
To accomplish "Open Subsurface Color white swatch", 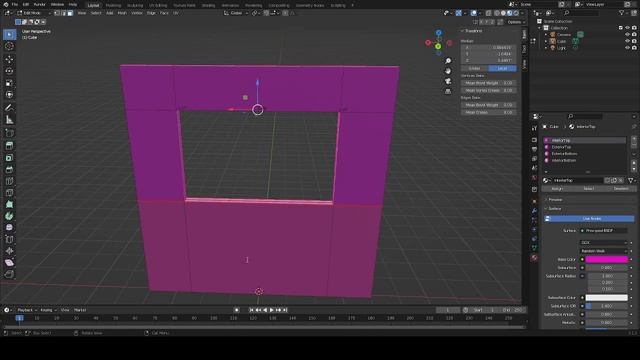I will click(607, 298).
